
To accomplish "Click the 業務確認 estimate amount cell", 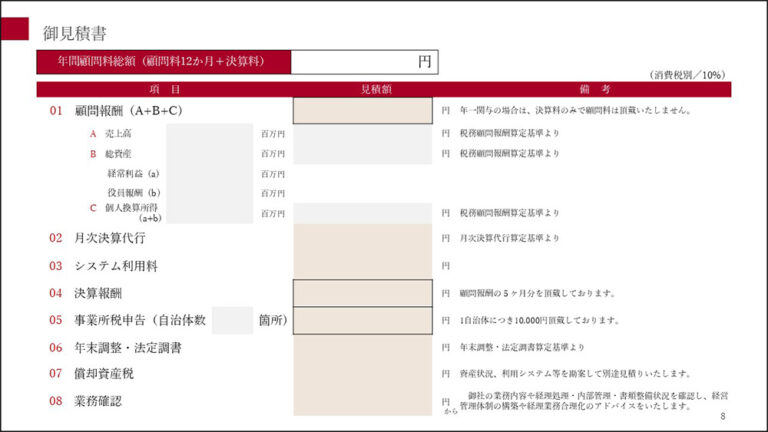I will pos(362,401).
